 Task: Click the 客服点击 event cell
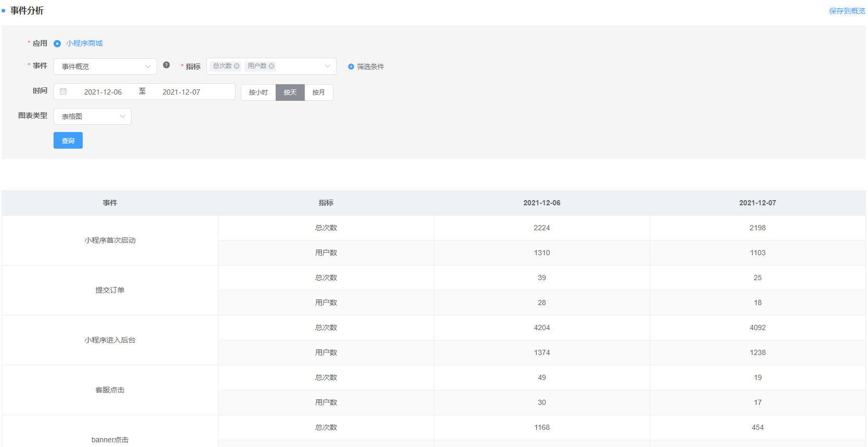coord(110,390)
